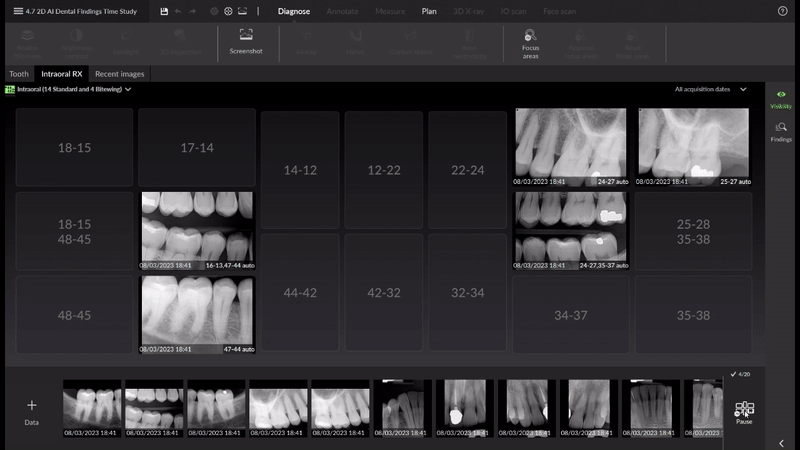
Task: Select the Intraoral RX tab
Action: point(62,74)
